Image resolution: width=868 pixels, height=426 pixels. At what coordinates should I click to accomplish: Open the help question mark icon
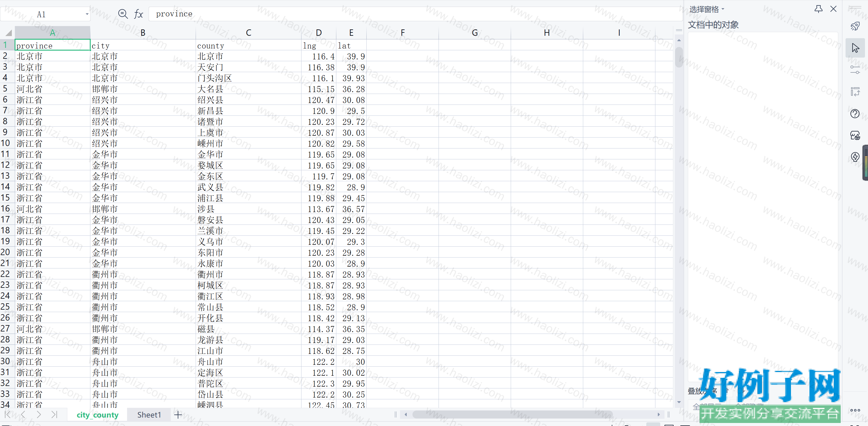point(855,114)
